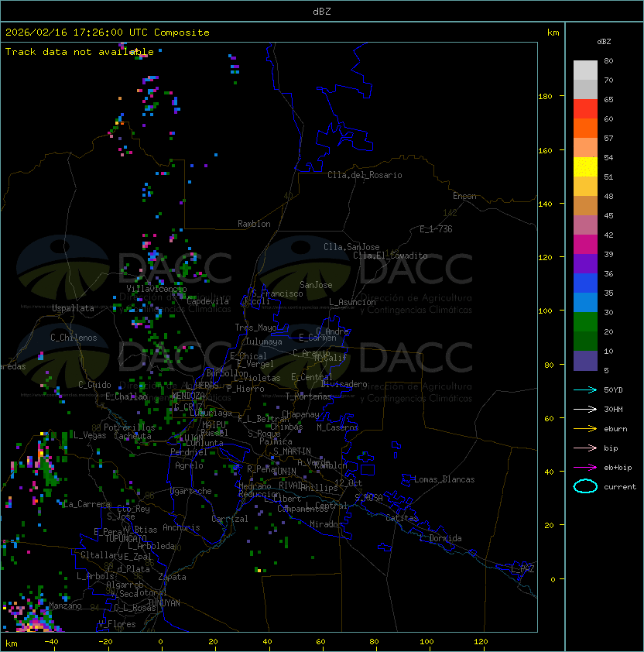This screenshot has width=644, height=652.
Task: Click the dBZ title at top
Action: pyautogui.click(x=321, y=12)
